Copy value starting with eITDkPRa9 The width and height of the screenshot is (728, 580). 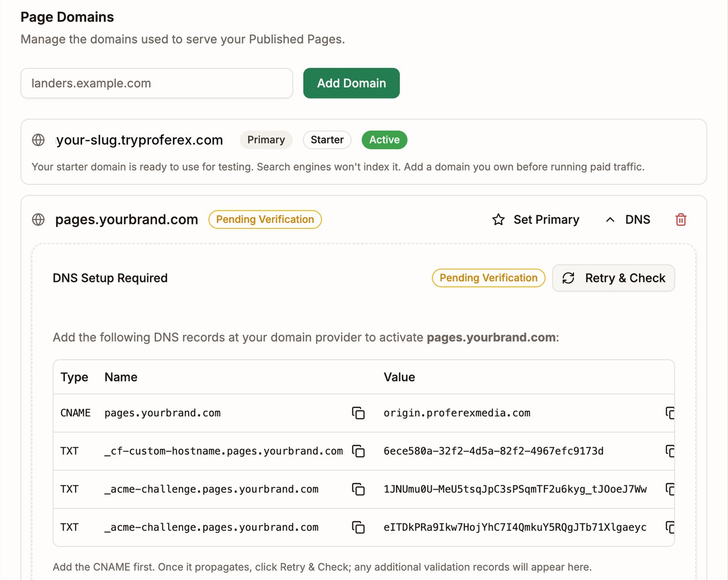(x=670, y=527)
